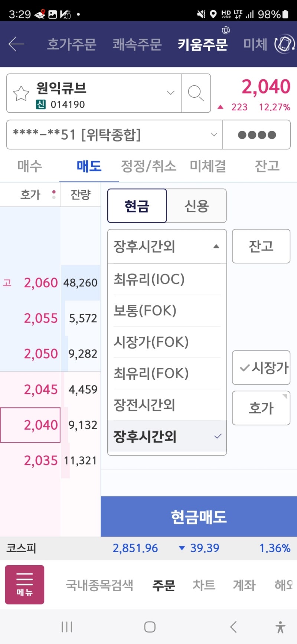Open the 메뉴 hamburger menu
Image resolution: width=297 pixels, height=644 pixels.
[24, 584]
